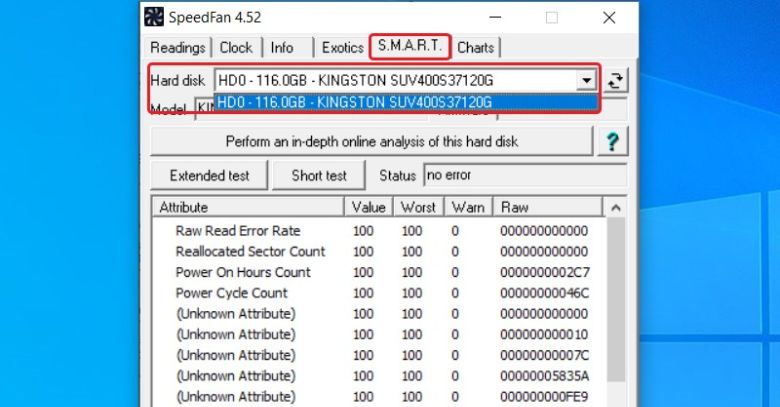Open the Info tab

pyautogui.click(x=282, y=48)
